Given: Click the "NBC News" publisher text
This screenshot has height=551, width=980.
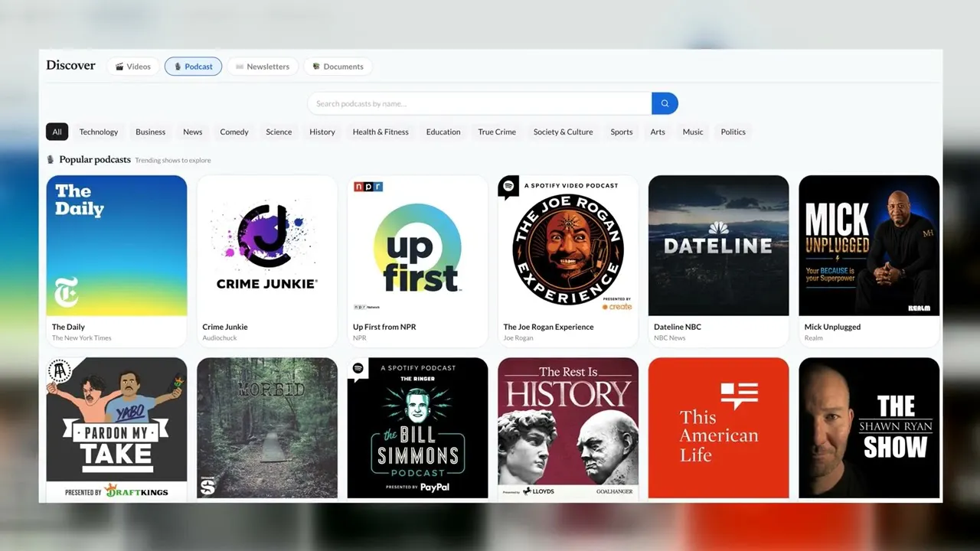Looking at the screenshot, I should pyautogui.click(x=670, y=337).
